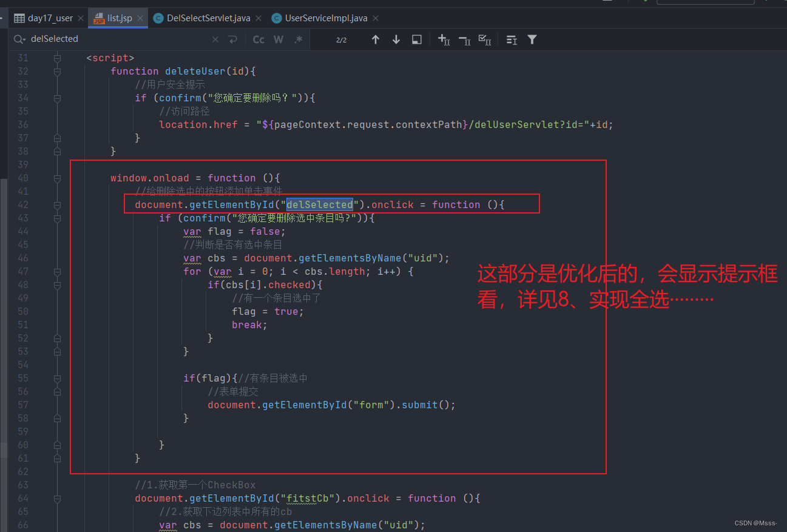Toggle multiple-line search mode icon

512,39
